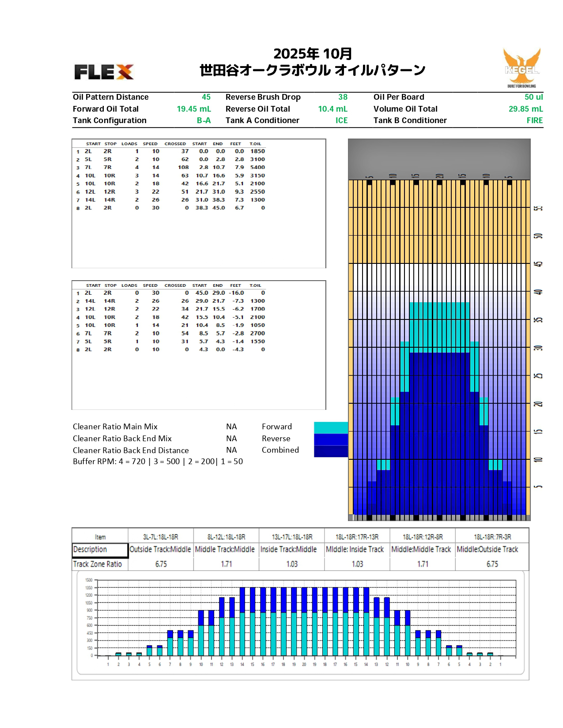Viewport: 563px width, 728px height.
Task: Select the 3L-7L:18L-18R column header
Action: click(x=160, y=537)
